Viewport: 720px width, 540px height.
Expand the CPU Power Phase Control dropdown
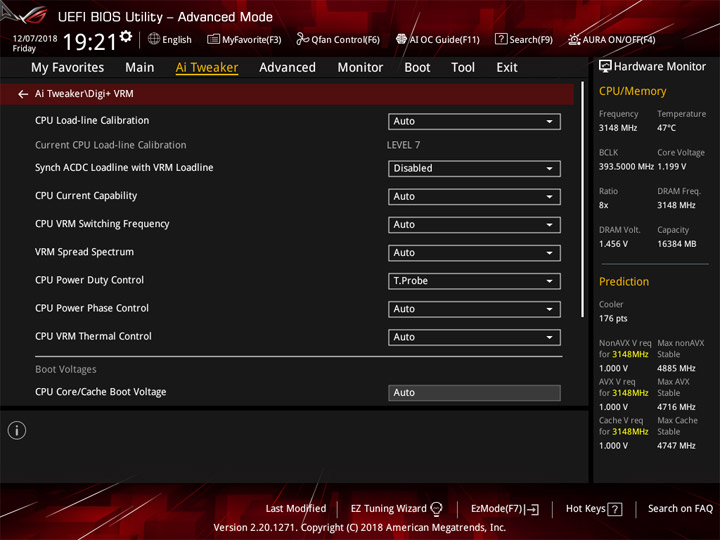474,309
